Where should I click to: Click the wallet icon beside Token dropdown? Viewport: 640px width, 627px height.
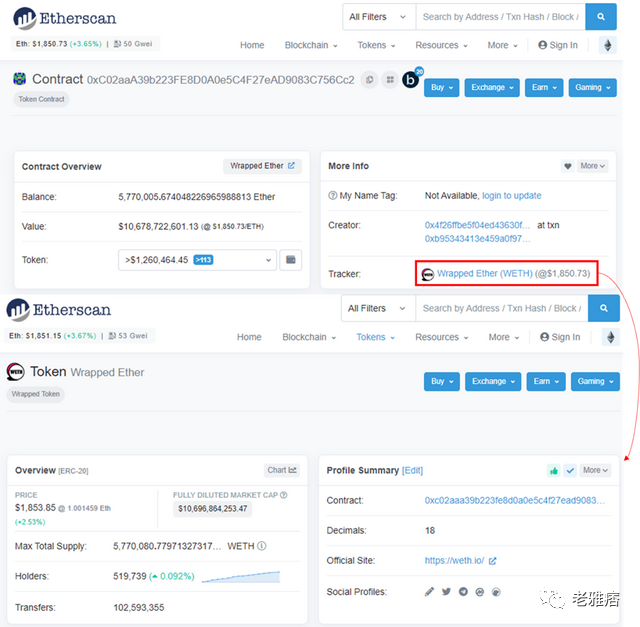point(291,260)
